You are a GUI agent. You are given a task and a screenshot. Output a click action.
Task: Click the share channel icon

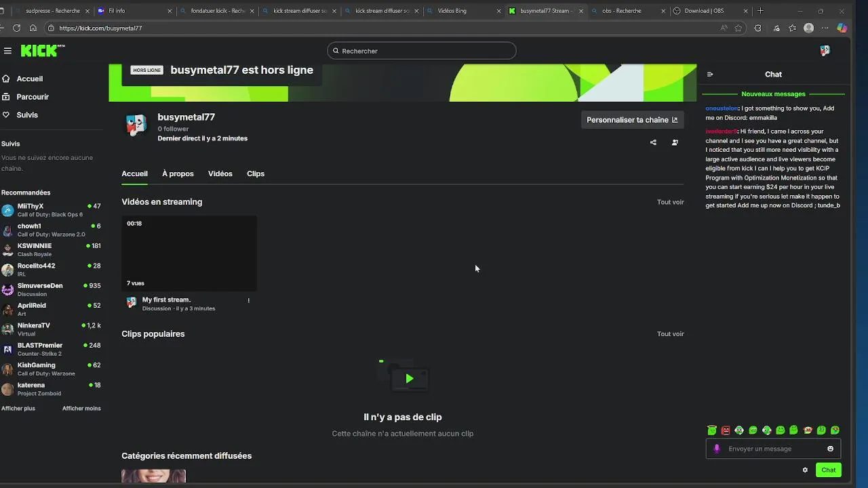point(653,142)
